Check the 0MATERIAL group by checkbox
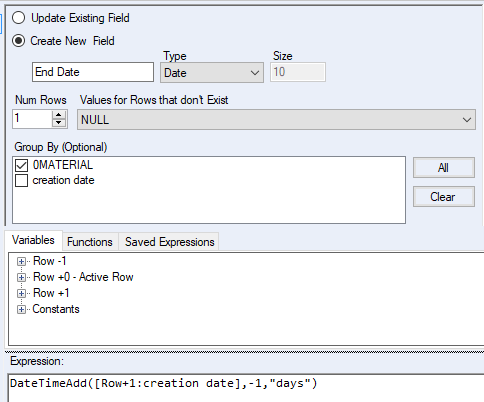 click(22, 165)
